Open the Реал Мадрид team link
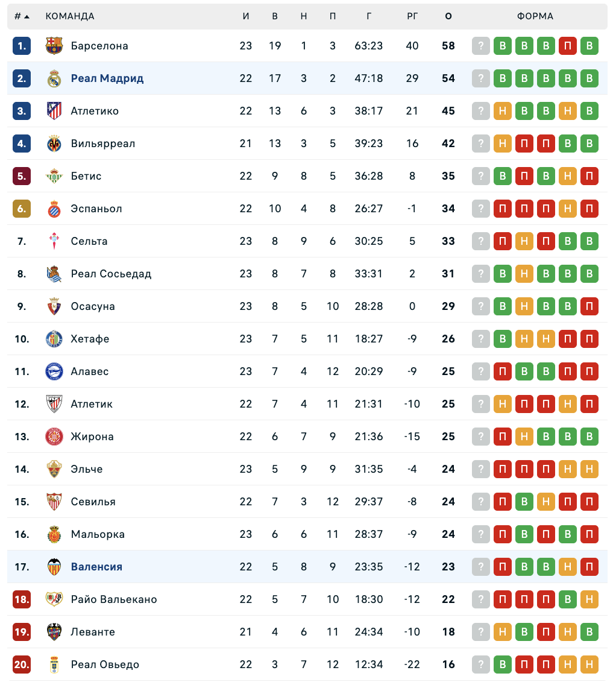The height and width of the screenshot is (685, 616). pyautogui.click(x=107, y=78)
